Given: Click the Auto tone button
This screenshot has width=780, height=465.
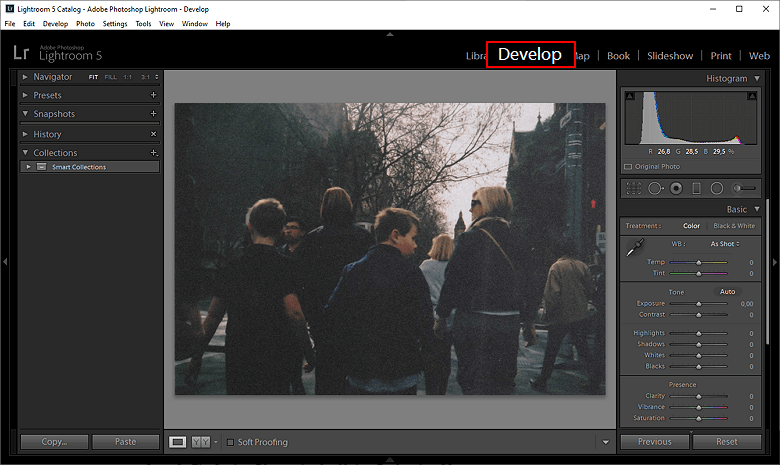Looking at the screenshot, I should click(x=727, y=292).
